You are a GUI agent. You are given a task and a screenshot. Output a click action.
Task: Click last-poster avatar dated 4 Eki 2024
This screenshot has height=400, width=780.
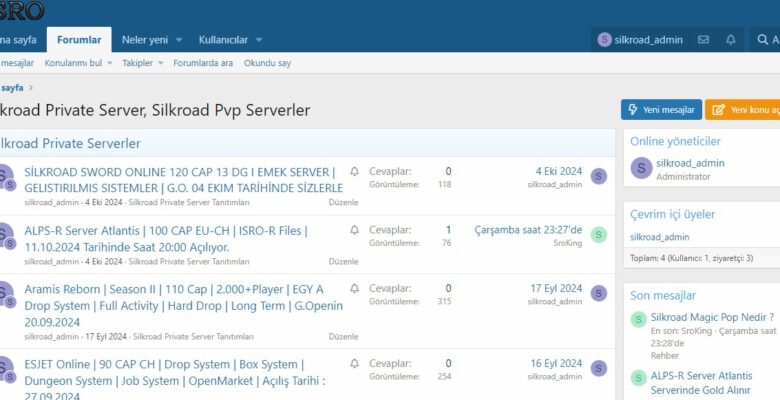(x=598, y=176)
